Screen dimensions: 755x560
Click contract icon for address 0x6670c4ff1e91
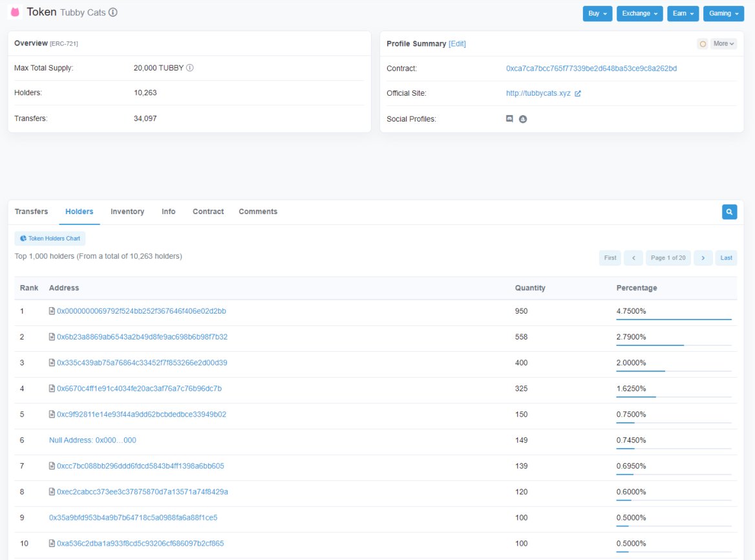[x=52, y=388]
